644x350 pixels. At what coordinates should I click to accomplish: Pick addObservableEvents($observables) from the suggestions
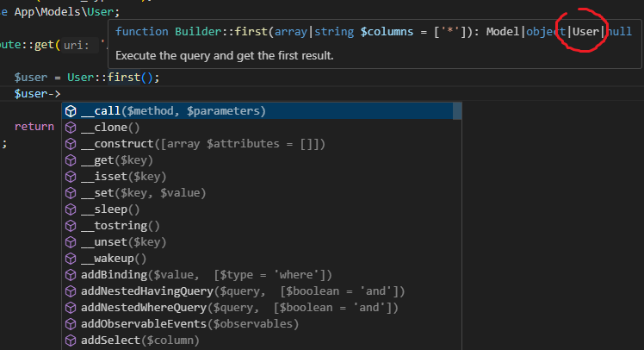tap(189, 324)
